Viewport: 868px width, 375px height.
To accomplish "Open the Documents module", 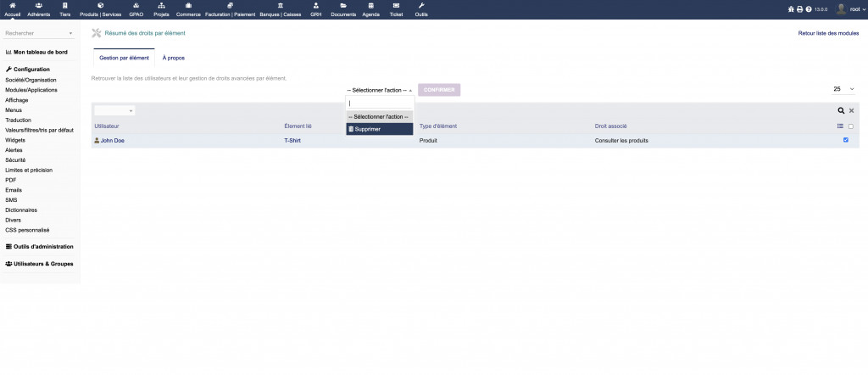I will (x=343, y=9).
